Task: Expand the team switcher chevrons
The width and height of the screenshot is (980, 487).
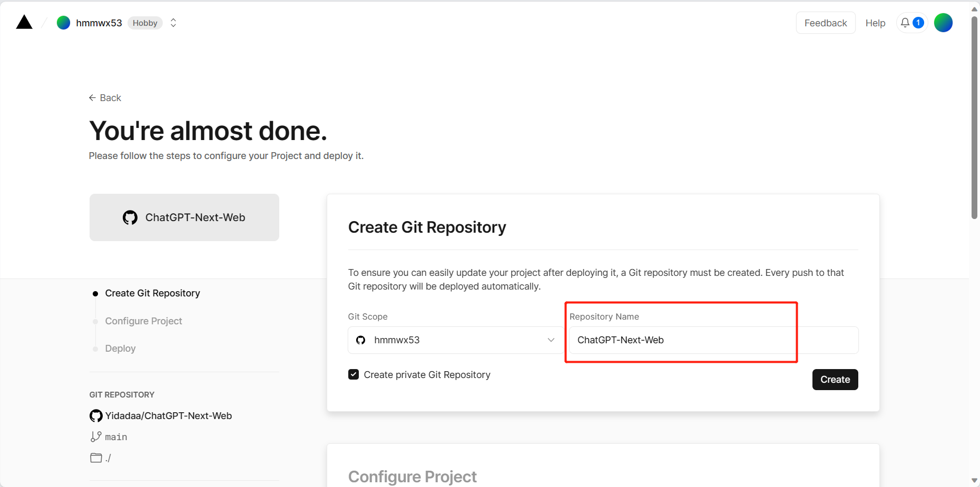Action: point(173,23)
